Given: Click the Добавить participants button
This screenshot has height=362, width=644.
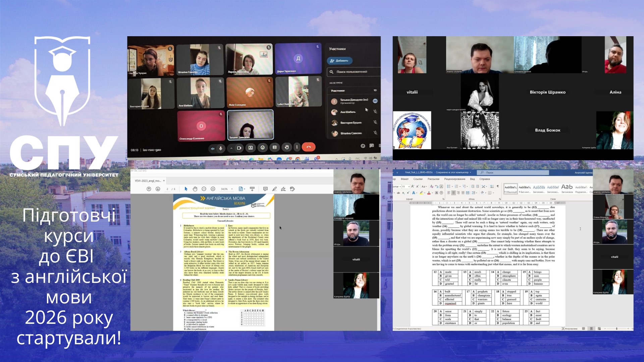Looking at the screenshot, I should pyautogui.click(x=339, y=61).
